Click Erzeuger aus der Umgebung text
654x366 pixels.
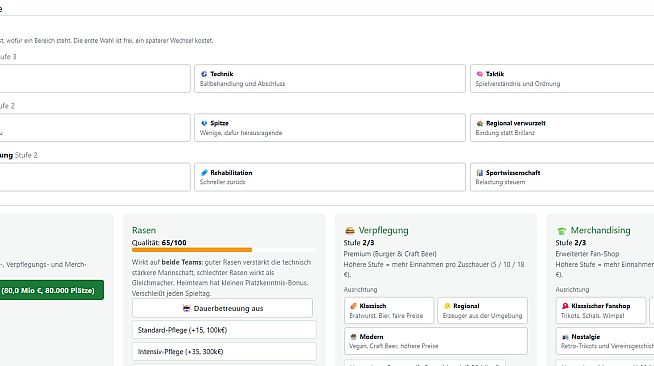click(x=482, y=316)
